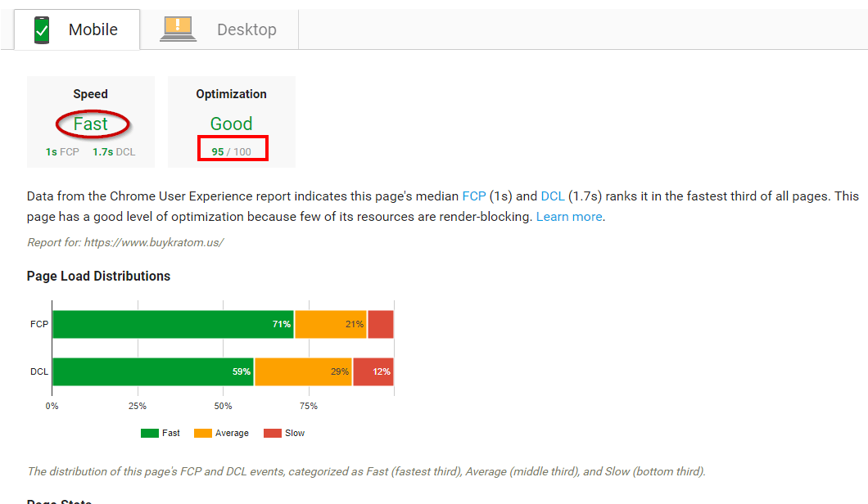Viewport: 868px width, 504px height.
Task: Switch to the Mobile tab
Action: point(93,29)
